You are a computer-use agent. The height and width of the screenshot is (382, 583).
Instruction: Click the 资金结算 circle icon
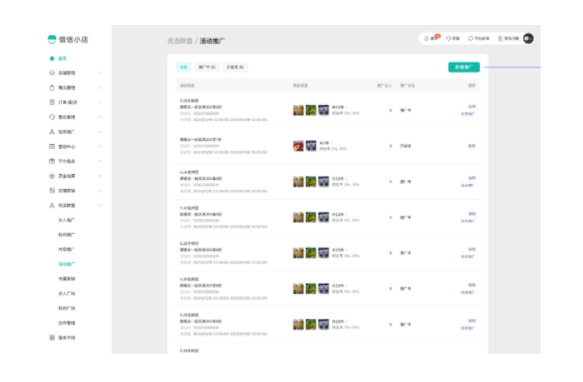point(52,176)
